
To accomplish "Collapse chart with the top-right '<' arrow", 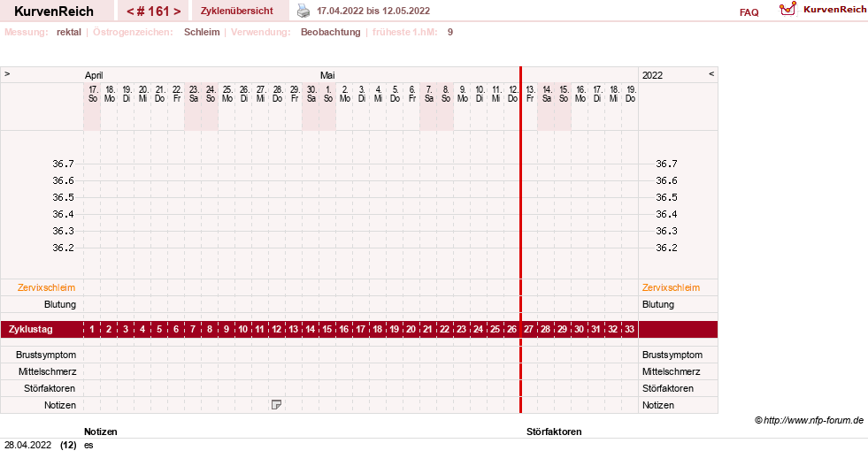I will [711, 73].
